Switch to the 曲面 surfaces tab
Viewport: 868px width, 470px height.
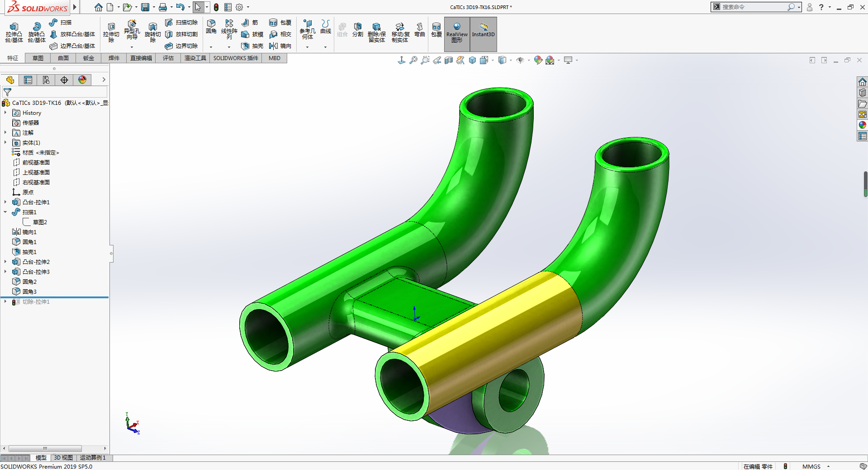tap(63, 58)
